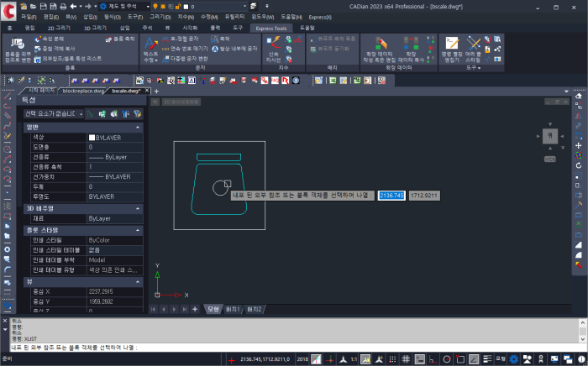Click the WCS label under view cube

[549, 159]
